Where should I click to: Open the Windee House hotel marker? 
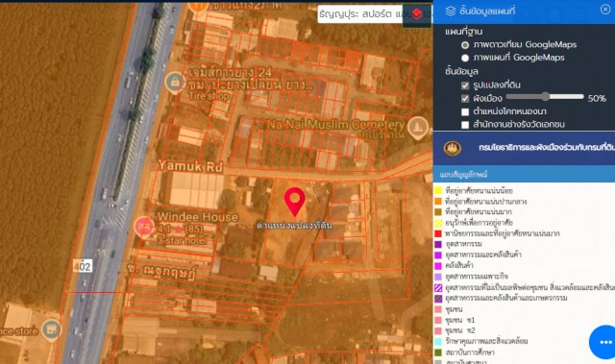(x=143, y=227)
